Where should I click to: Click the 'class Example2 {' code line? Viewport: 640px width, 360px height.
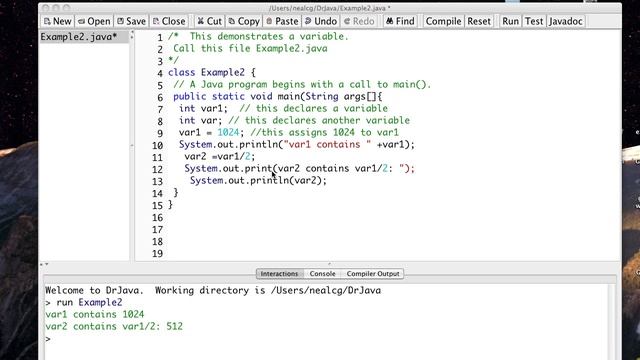coord(212,73)
